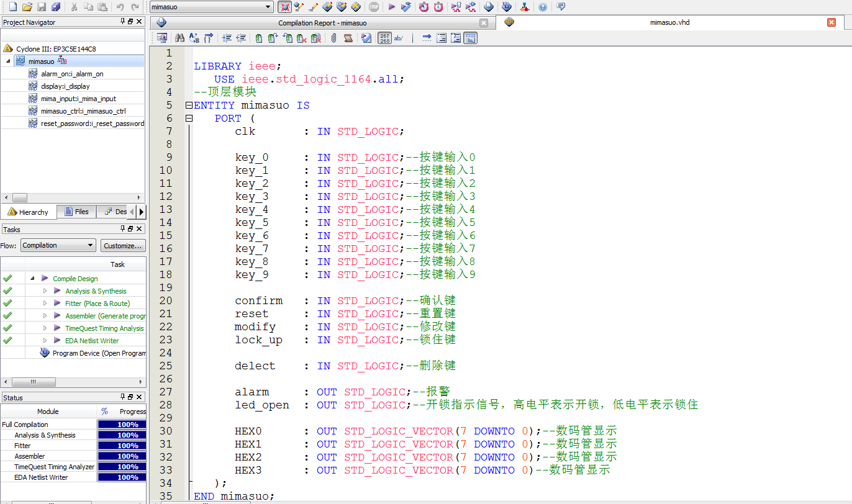Click the Increase Indent icon
Screen dimensions: 852x504
pos(227,38)
